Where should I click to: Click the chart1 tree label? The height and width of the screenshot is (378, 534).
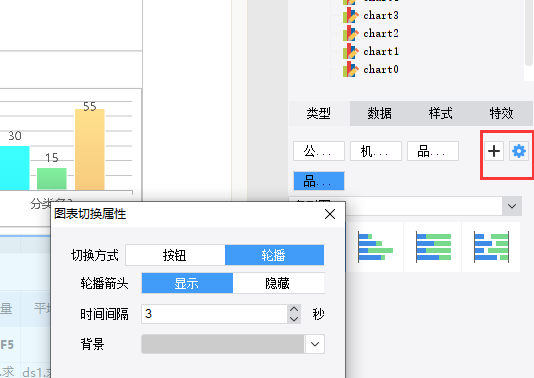coord(381,51)
